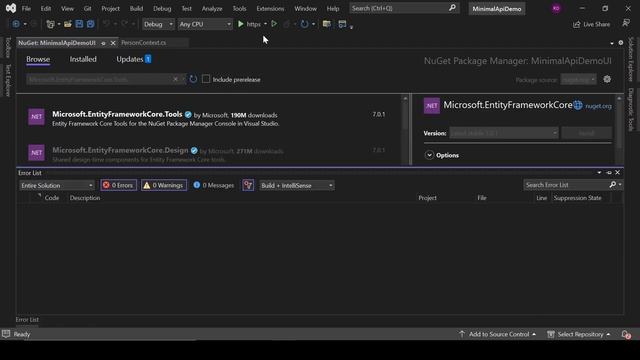640x360 pixels.
Task: Click the Navigate Backward toolbar icon
Action: coord(16,24)
